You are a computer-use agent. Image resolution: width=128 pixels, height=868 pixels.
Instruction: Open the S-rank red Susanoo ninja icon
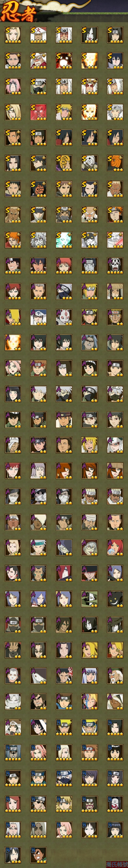click(x=38, y=112)
